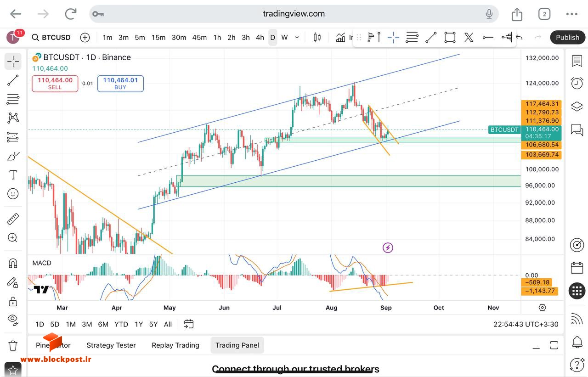588x377 pixels.
Task: Select the text annotation tool
Action: click(x=13, y=175)
